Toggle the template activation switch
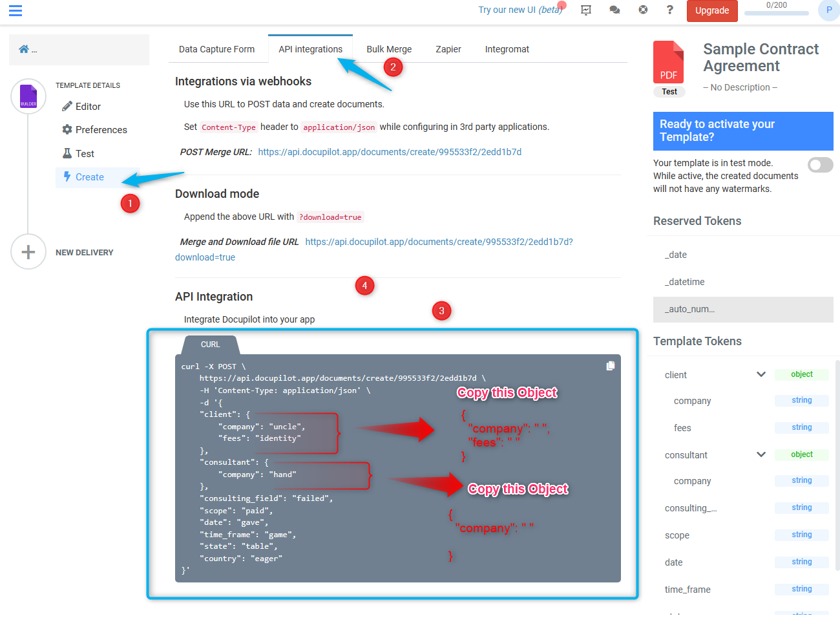The height and width of the screenshot is (618, 840). [821, 165]
